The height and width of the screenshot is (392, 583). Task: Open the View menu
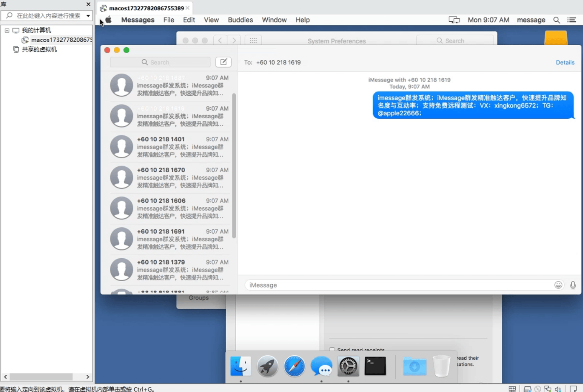(x=211, y=20)
